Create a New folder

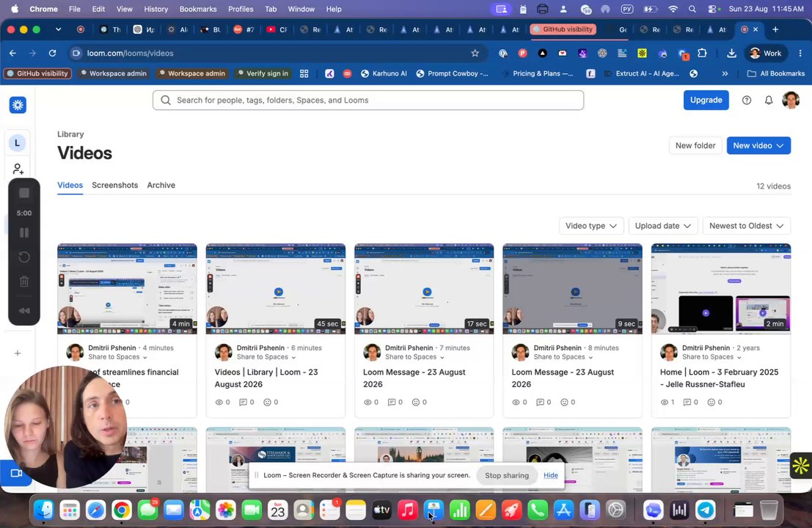click(x=695, y=145)
